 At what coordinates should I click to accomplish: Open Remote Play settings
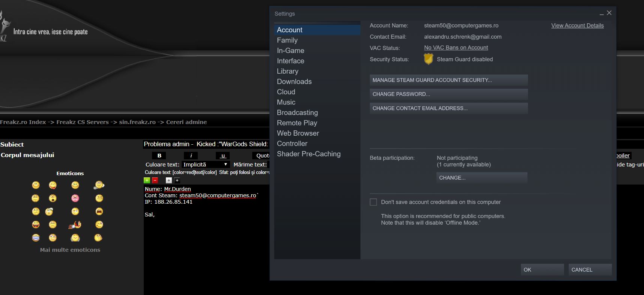point(317,123)
